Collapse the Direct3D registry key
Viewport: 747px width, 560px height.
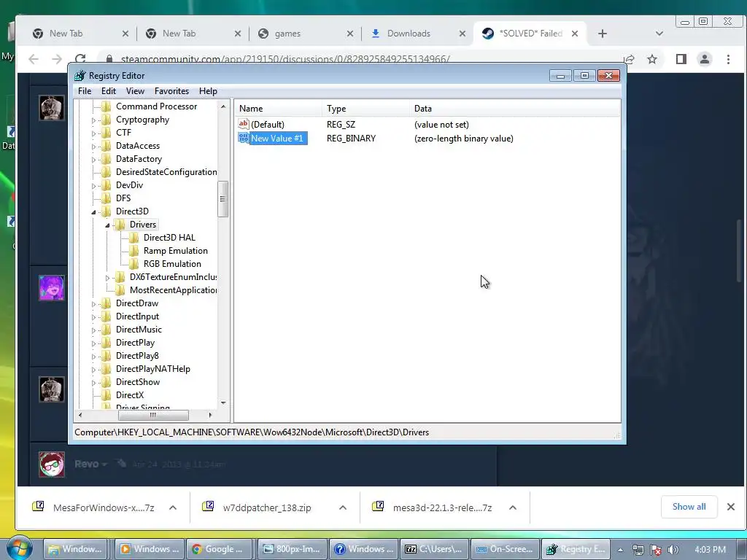click(x=93, y=212)
